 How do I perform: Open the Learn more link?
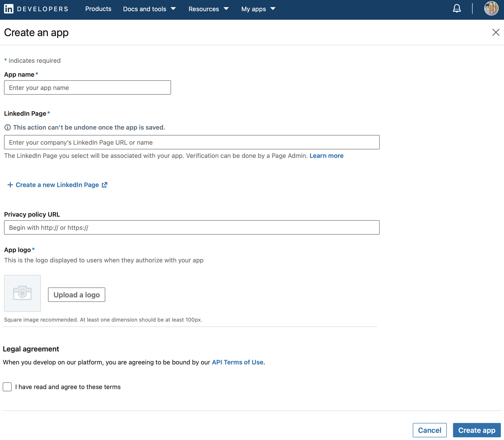point(327,155)
